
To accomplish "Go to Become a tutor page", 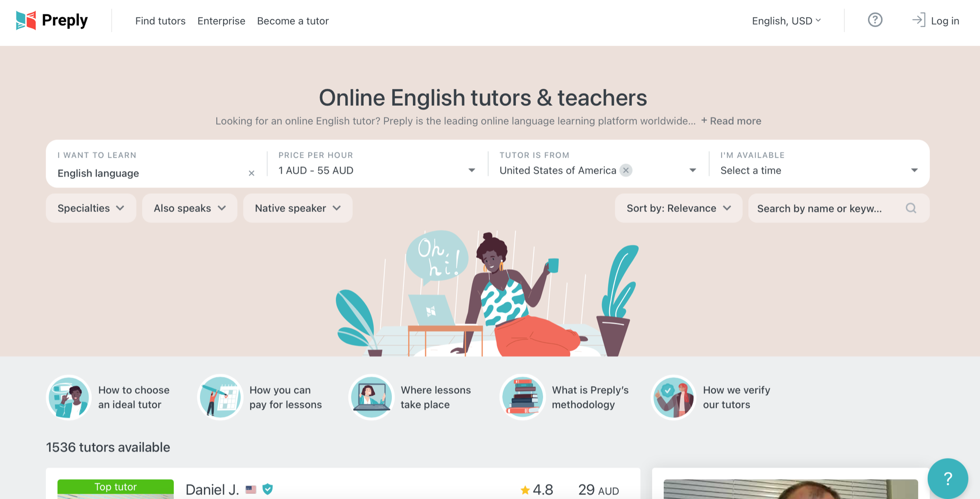I will pyautogui.click(x=293, y=21).
